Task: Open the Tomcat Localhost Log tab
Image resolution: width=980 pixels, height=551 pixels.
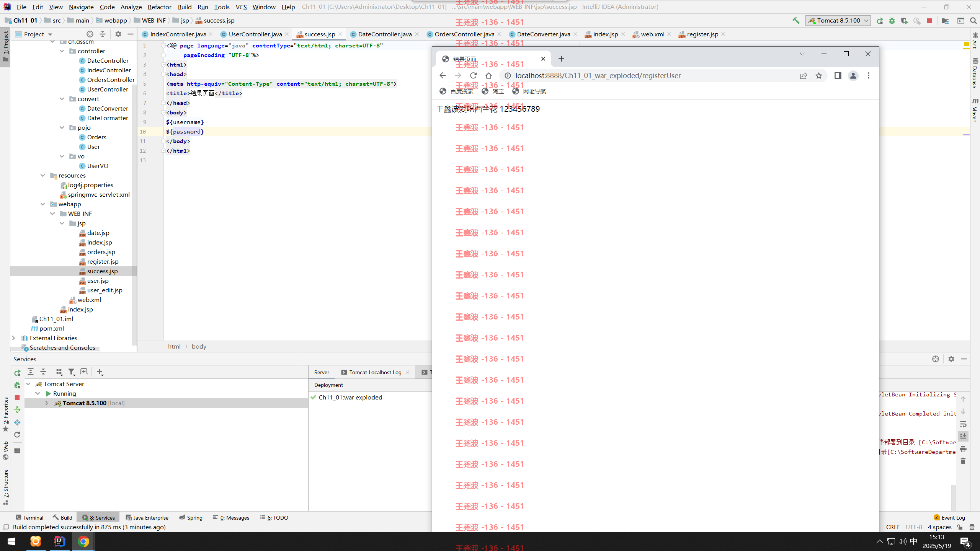Action: 375,372
